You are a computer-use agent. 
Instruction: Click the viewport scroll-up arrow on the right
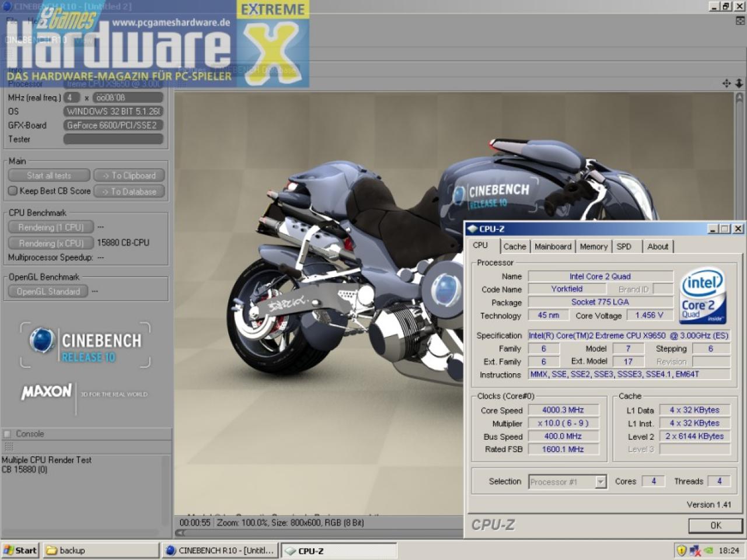(x=739, y=97)
